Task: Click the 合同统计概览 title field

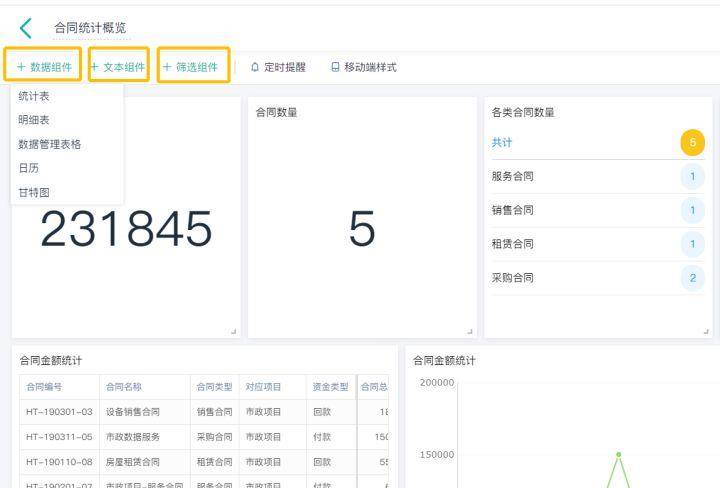Action: click(90, 28)
